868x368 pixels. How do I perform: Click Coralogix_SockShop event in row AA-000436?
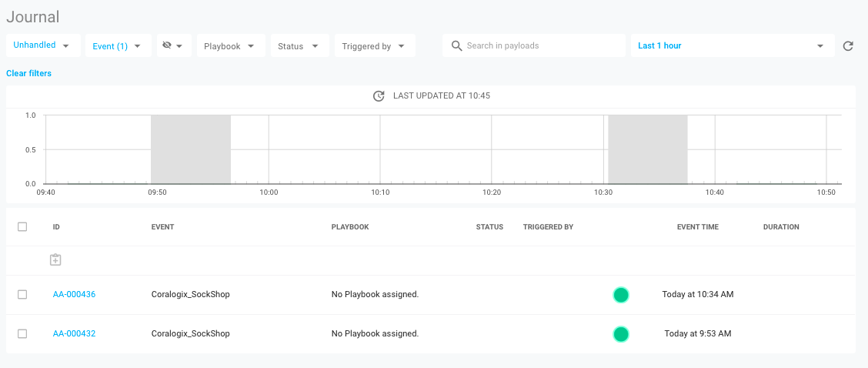[190, 294]
